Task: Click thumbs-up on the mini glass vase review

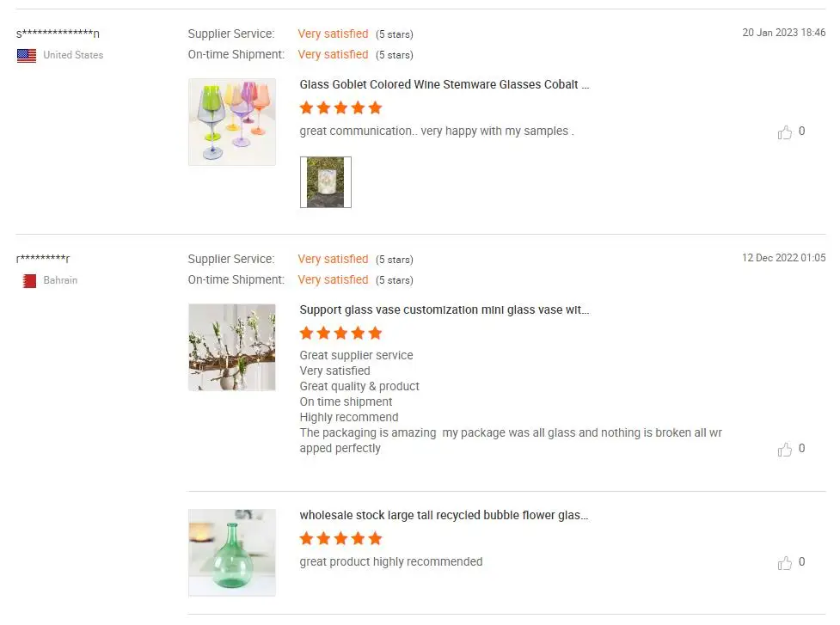Action: pos(785,450)
